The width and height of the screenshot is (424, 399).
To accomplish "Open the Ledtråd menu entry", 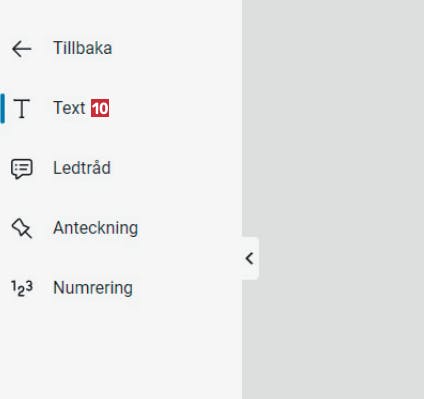I will 82,168.
